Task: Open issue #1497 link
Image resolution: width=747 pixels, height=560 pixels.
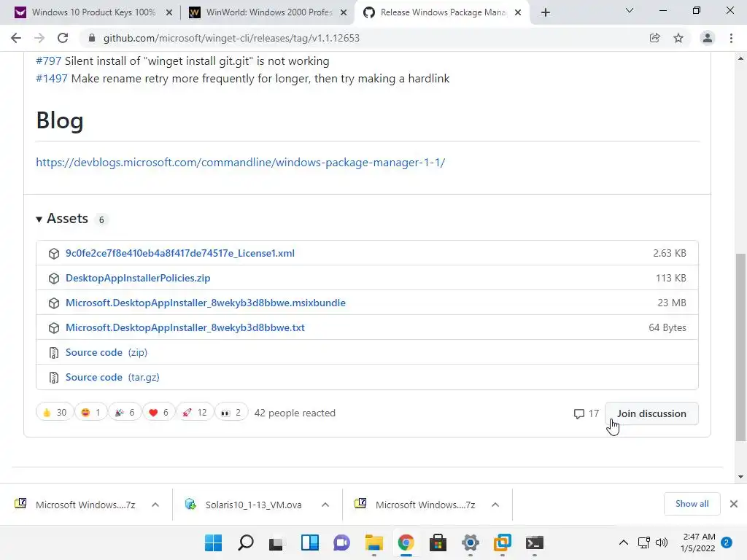Action: (x=52, y=79)
